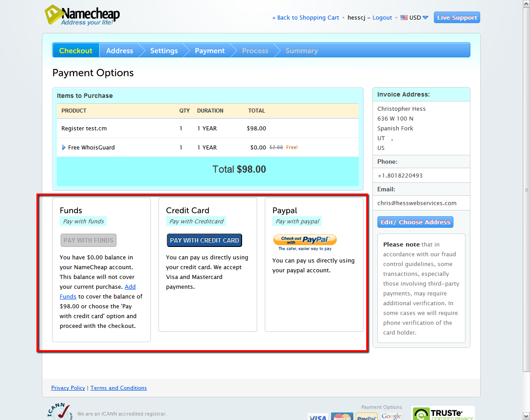This screenshot has height=420, width=530.
Task: Click the email chris@hesswebservices.com
Action: click(417, 203)
